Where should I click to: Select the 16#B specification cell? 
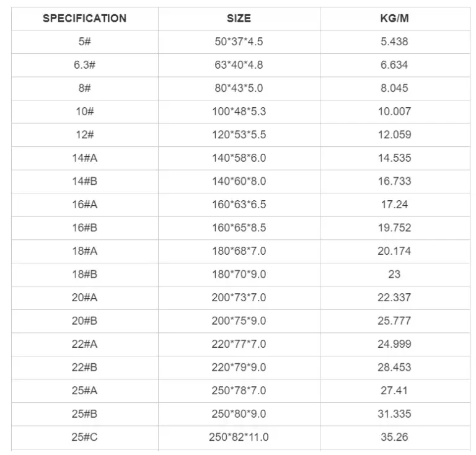[84, 227]
